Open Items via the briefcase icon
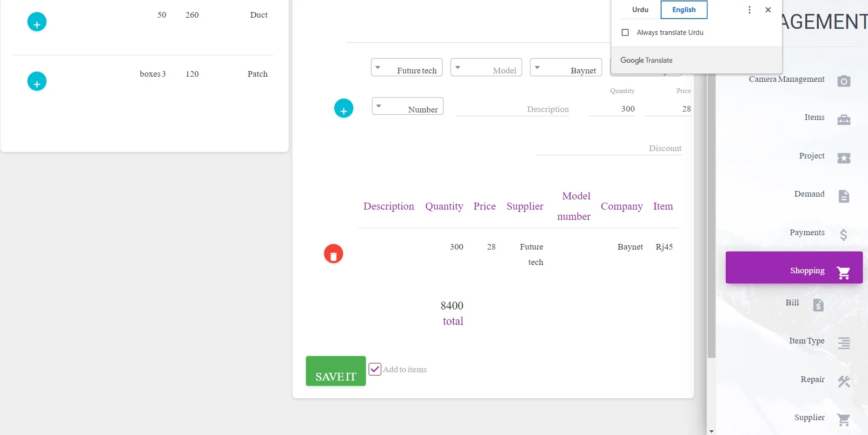Viewport: 868px width, 435px height. (x=843, y=119)
